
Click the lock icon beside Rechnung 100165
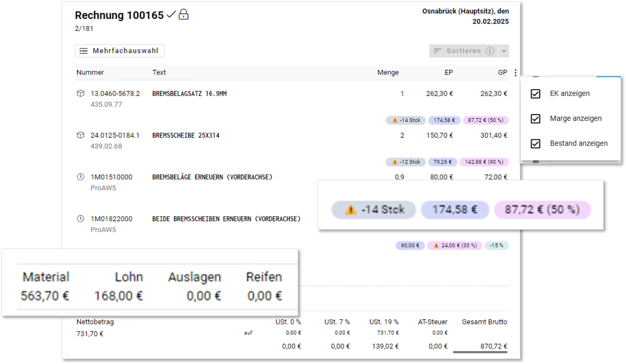click(x=183, y=15)
